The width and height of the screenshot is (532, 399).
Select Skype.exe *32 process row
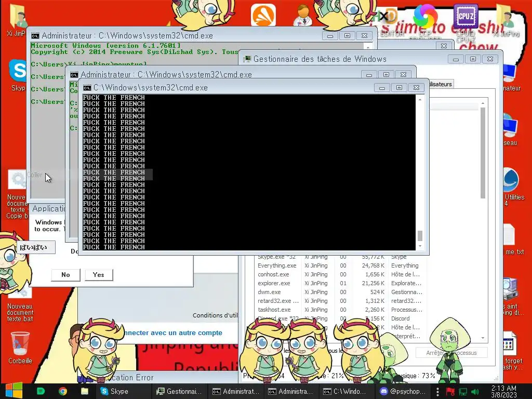point(339,258)
